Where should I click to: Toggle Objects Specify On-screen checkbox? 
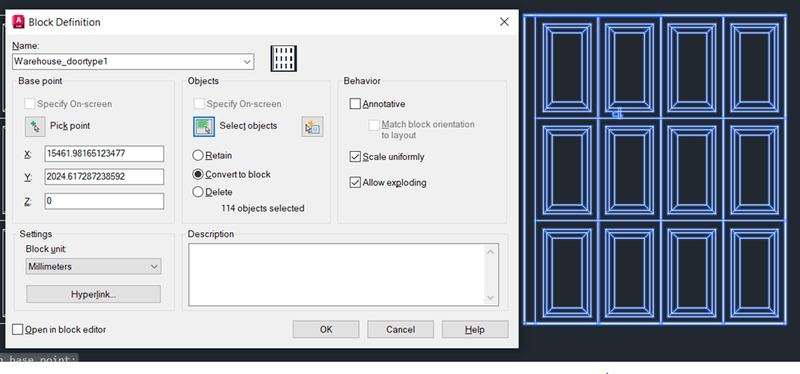tap(199, 104)
